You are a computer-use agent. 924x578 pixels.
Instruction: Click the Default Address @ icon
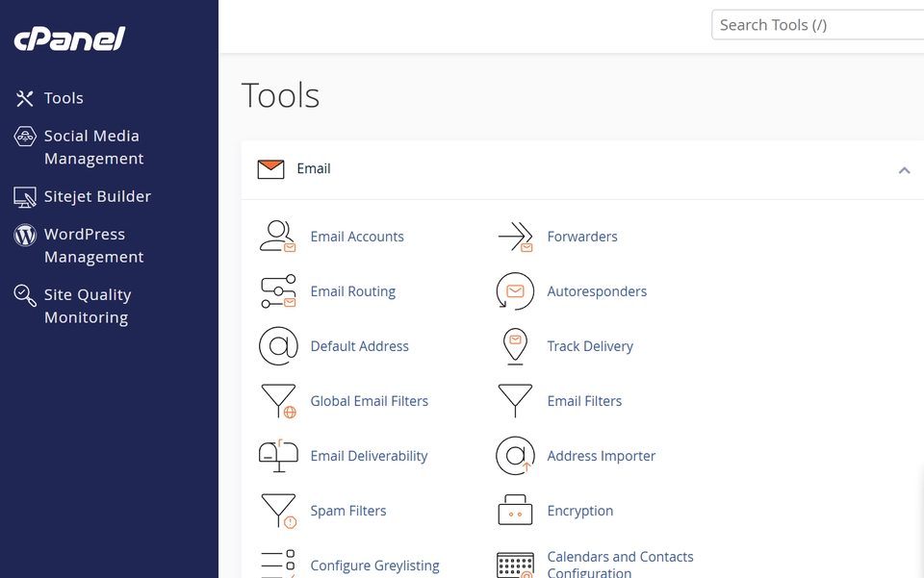click(x=278, y=346)
